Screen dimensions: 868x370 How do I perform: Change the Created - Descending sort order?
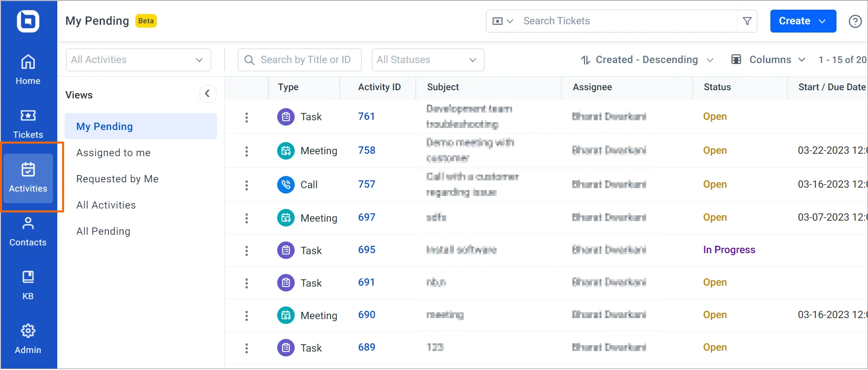coord(647,60)
